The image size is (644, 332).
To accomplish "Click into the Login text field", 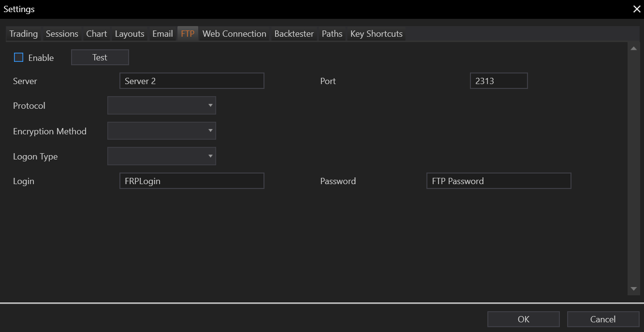I will (191, 181).
